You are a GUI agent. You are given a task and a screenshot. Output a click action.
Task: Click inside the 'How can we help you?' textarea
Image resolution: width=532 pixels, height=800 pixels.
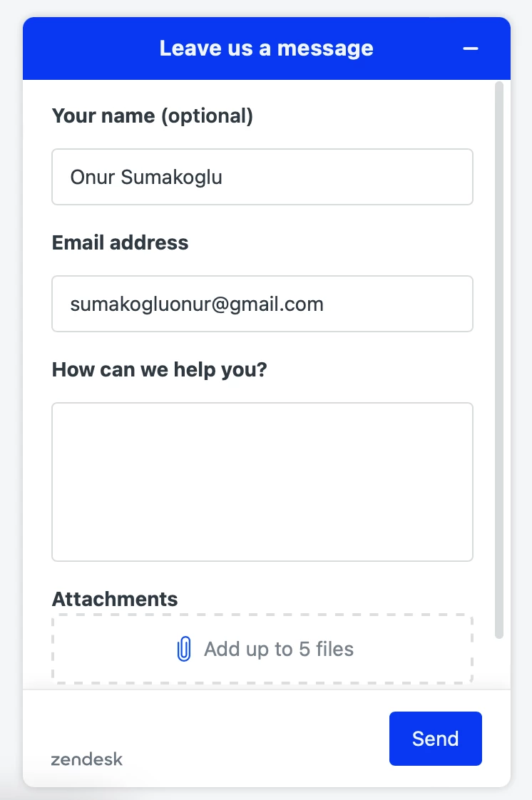262,482
